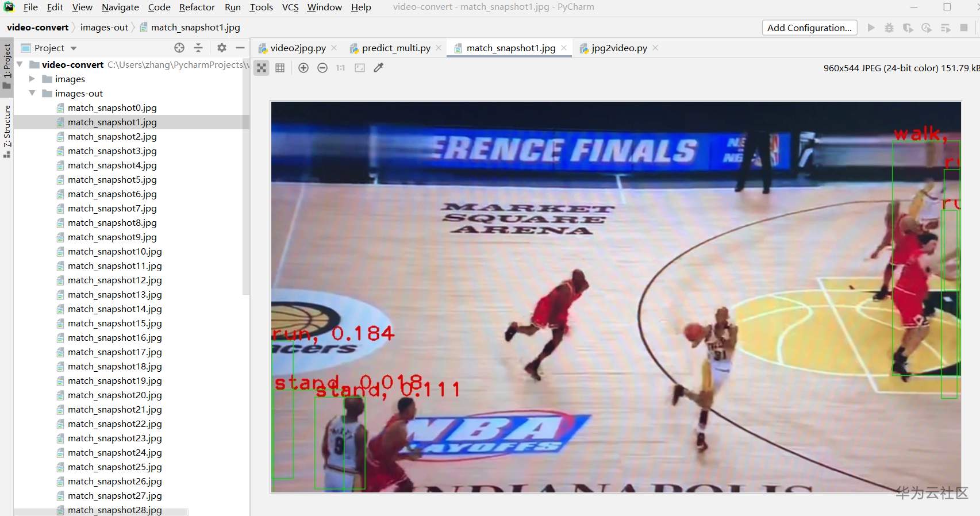Open the Window menu
Screen dimensions: 980x516
325,7
